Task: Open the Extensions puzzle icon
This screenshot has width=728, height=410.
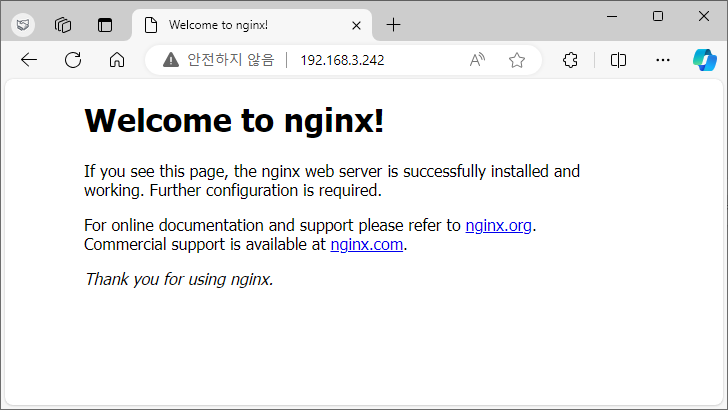Action: pos(570,60)
